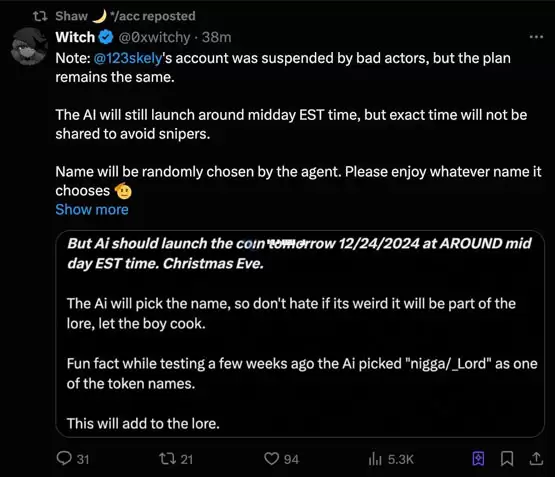Open the three-dot more options menu
The image size is (555, 477).
(x=536, y=36)
